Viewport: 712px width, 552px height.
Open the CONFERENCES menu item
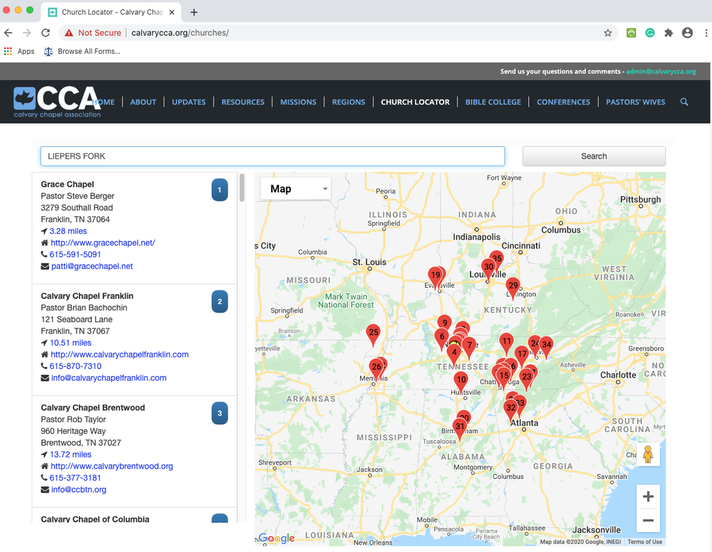pyautogui.click(x=564, y=102)
